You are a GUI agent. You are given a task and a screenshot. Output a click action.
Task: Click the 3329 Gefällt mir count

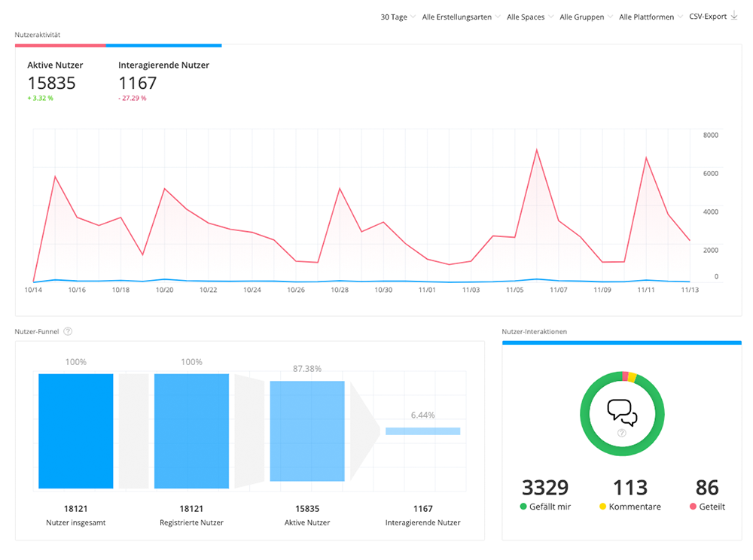point(545,488)
